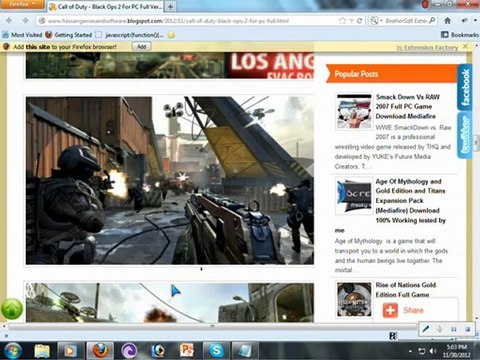Click the Smack Down Vs RAW thumbnail
Viewport: 480px width, 360px height.
(x=354, y=111)
